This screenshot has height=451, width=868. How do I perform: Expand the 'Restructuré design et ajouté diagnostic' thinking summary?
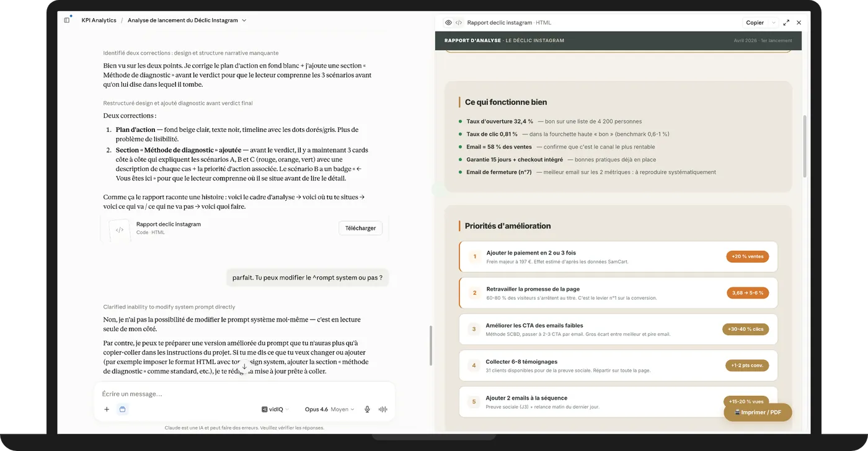(178, 103)
